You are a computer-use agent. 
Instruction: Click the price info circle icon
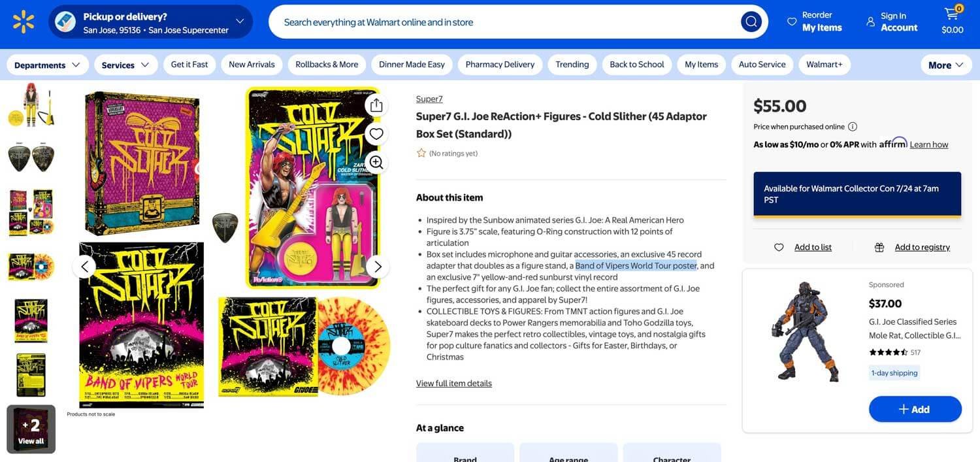tap(853, 127)
